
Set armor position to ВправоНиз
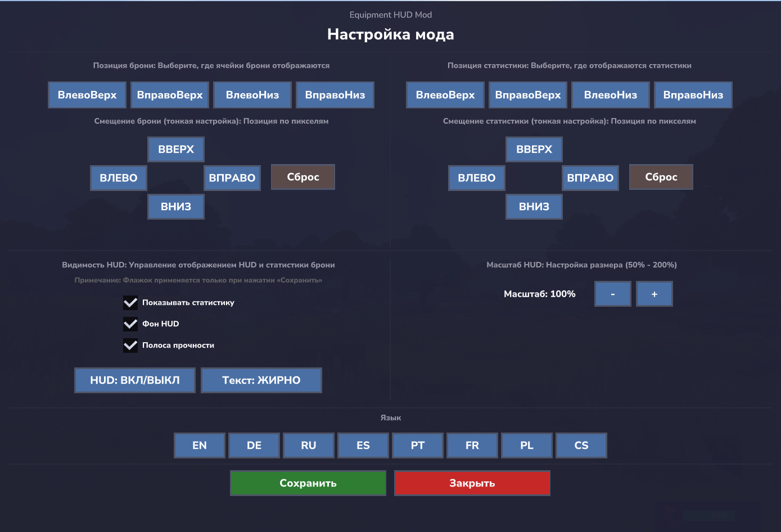335,95
